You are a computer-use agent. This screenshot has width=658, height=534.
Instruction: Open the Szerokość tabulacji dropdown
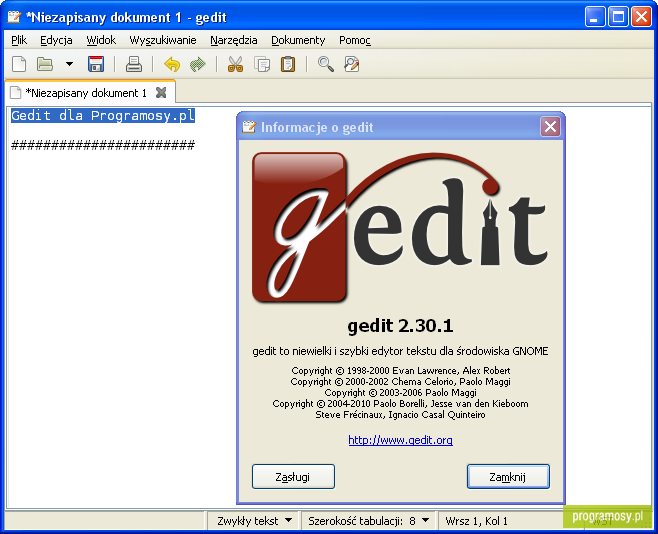(368, 521)
